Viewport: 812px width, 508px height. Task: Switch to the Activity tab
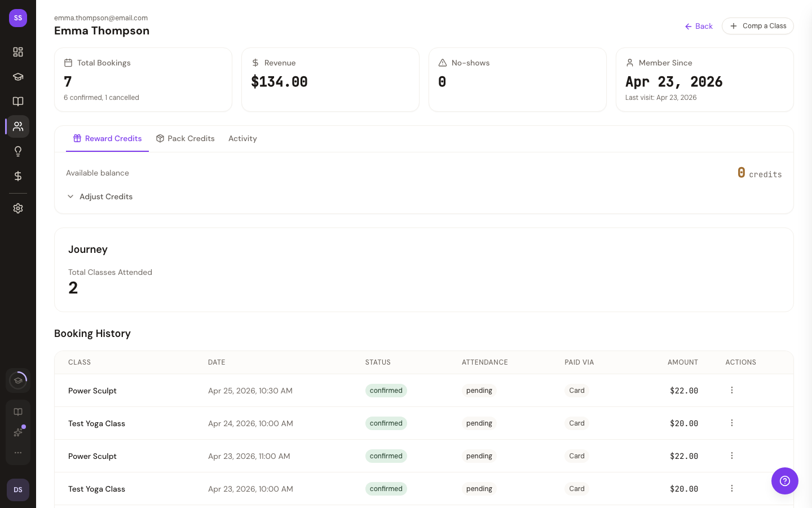(242, 139)
